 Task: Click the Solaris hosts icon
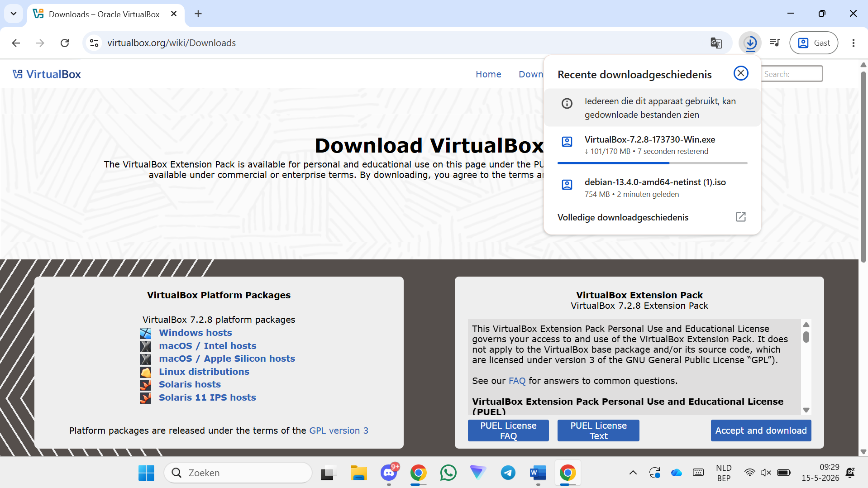145,385
